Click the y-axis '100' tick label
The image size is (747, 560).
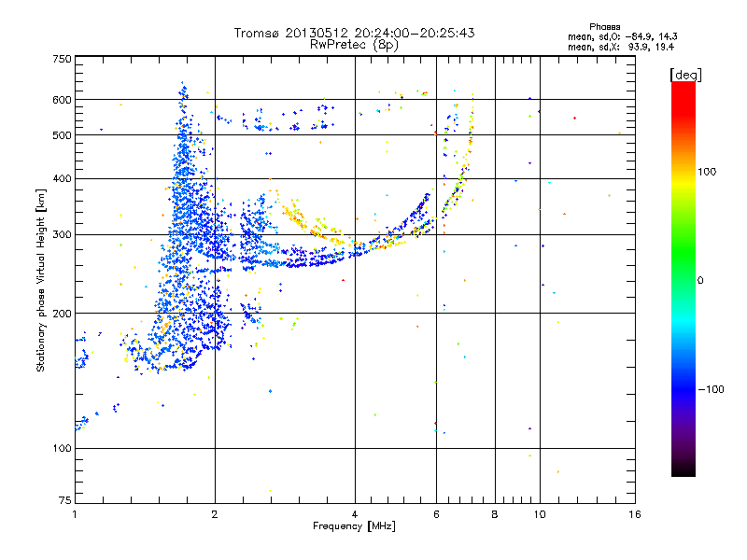(62, 448)
